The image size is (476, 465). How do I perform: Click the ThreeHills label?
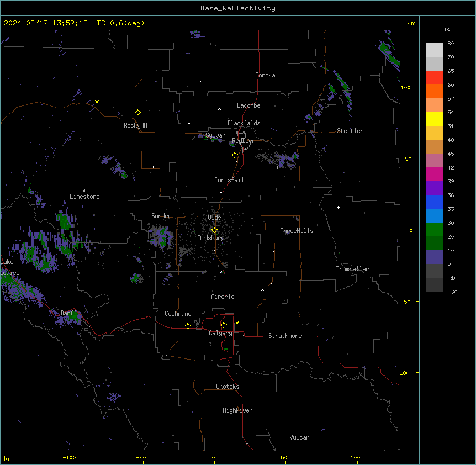click(297, 231)
